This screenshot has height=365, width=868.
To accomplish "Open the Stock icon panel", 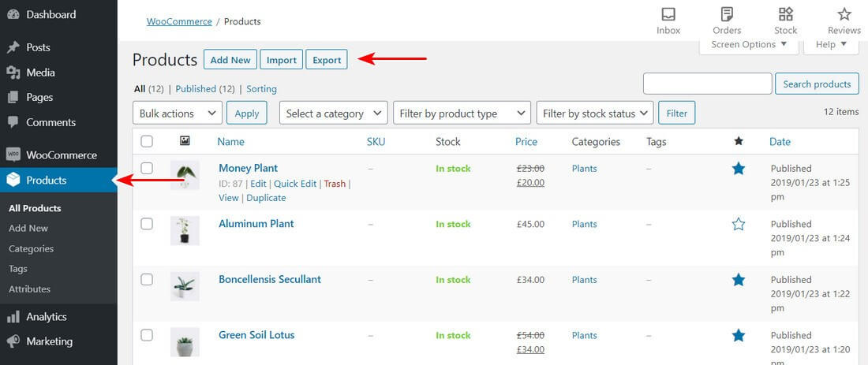I will pos(785,14).
